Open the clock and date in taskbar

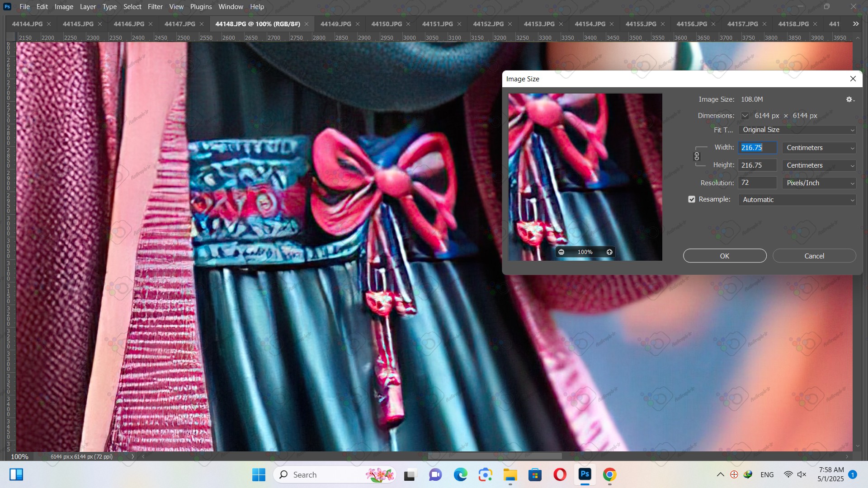[x=831, y=474]
